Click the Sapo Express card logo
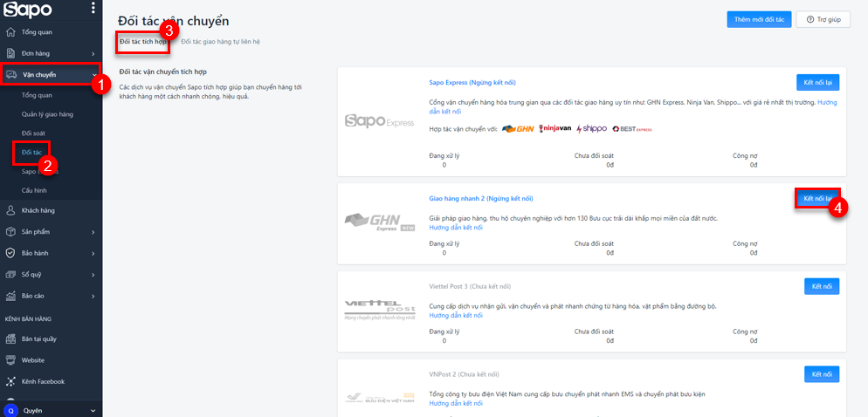Viewport: 868px width, 417px height. click(x=379, y=121)
